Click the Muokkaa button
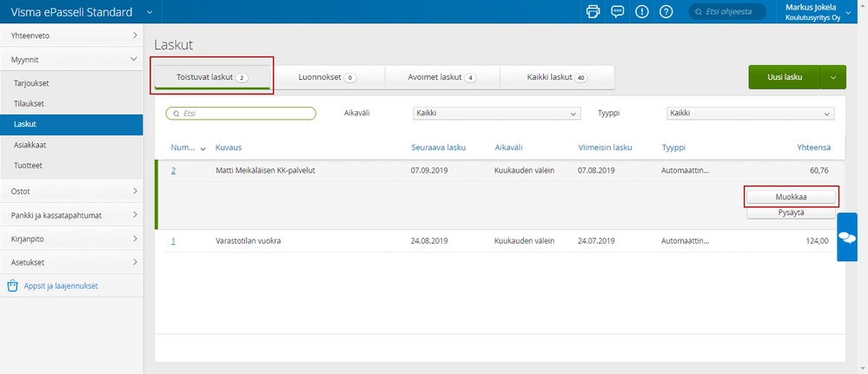The width and height of the screenshot is (868, 374). tap(791, 197)
